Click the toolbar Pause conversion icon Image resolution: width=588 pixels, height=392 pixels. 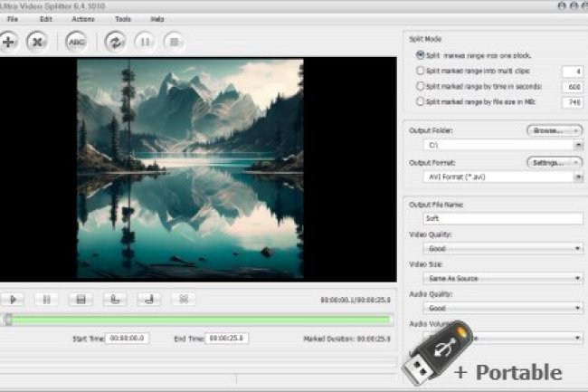coord(145,42)
